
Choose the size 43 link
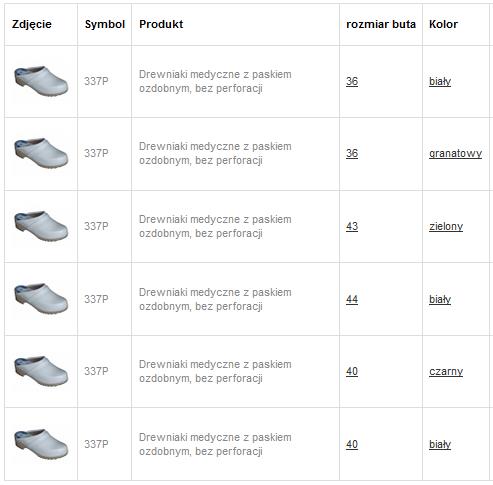click(352, 226)
